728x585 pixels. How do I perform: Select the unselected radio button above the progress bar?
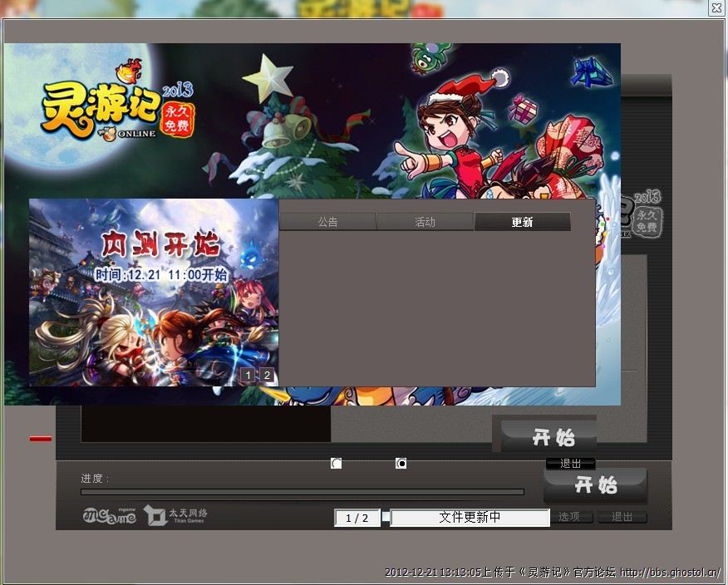336,464
